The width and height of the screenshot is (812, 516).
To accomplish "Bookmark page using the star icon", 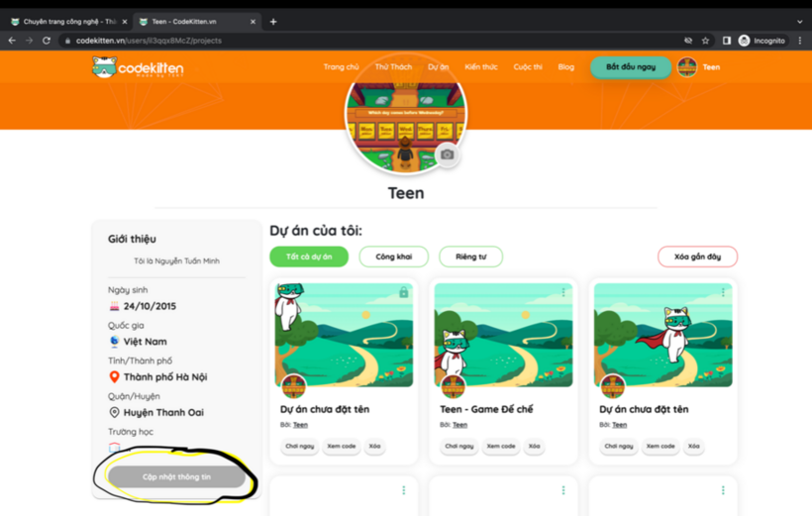I will coord(705,41).
